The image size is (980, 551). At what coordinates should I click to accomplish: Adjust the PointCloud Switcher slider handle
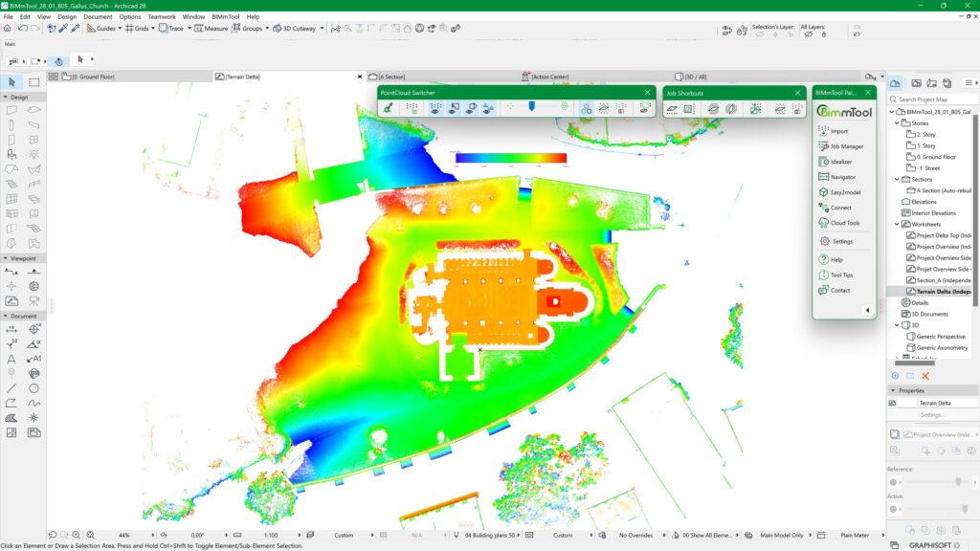pyautogui.click(x=530, y=107)
